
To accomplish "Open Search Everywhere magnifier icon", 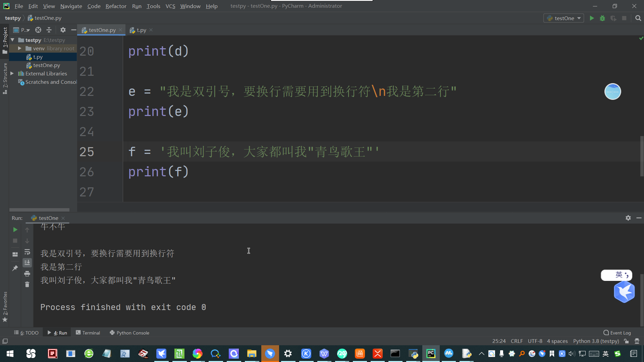I will click(638, 18).
